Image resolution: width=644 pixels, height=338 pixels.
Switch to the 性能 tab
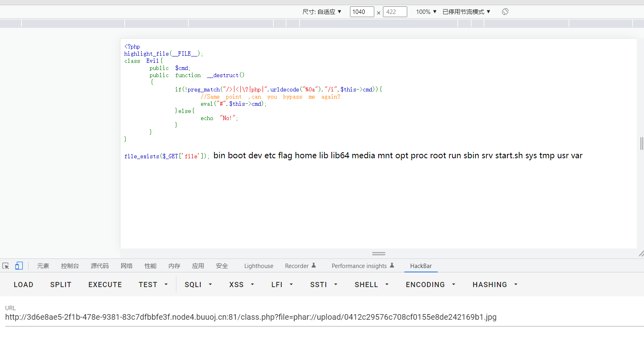[151, 266]
